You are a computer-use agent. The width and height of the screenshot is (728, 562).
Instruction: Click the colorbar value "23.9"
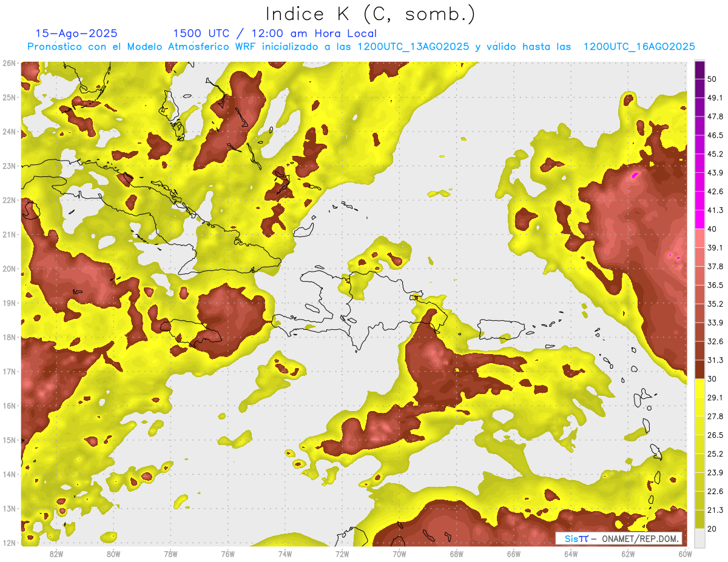715,472
